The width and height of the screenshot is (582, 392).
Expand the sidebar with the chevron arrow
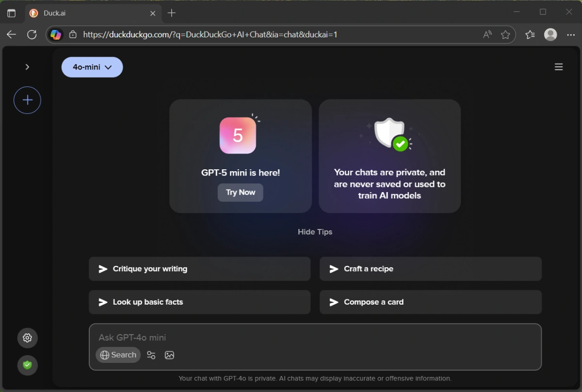click(27, 67)
